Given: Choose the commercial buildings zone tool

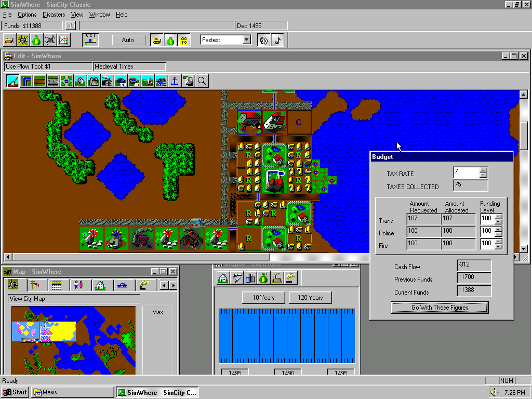Looking at the screenshot, I should 94,81.
